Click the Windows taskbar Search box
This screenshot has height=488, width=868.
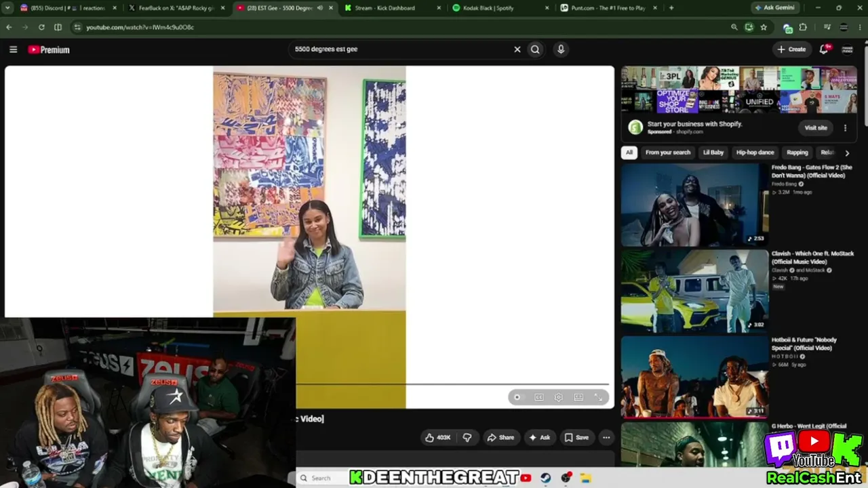[323, 478]
